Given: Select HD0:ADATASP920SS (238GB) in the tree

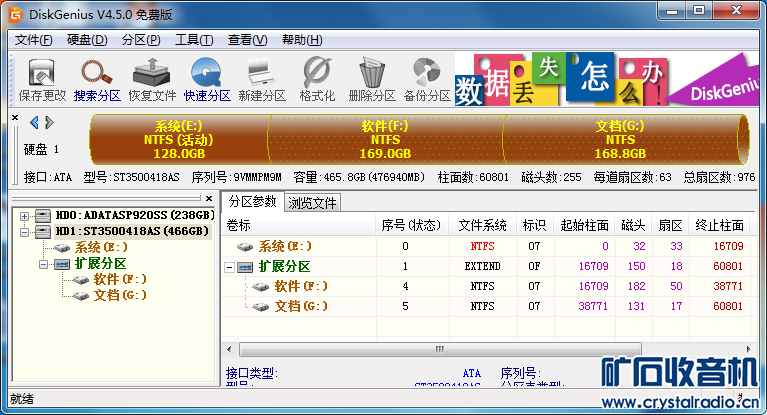Looking at the screenshot, I should pyautogui.click(x=135, y=215).
